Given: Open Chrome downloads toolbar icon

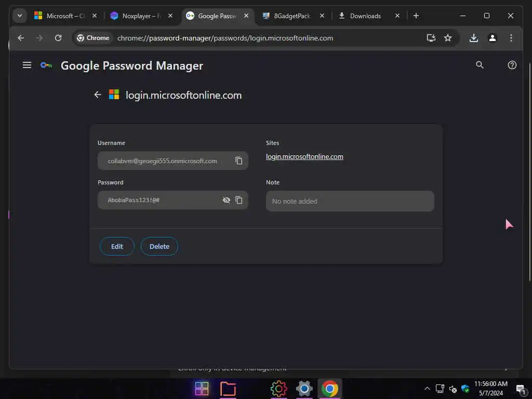Looking at the screenshot, I should [x=474, y=38].
